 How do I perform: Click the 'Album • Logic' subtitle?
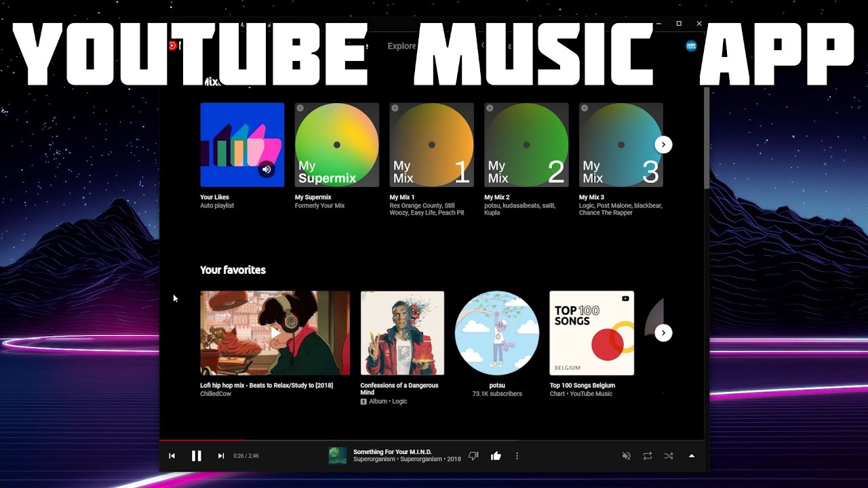point(388,401)
